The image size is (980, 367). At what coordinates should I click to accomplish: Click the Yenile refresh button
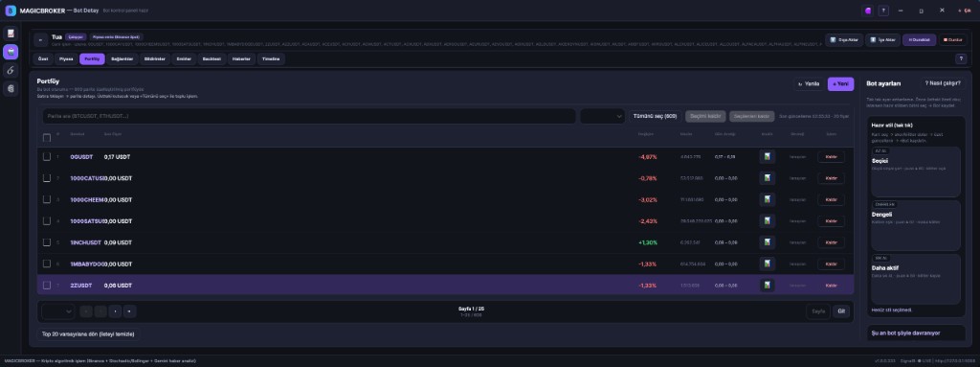pyautogui.click(x=809, y=83)
